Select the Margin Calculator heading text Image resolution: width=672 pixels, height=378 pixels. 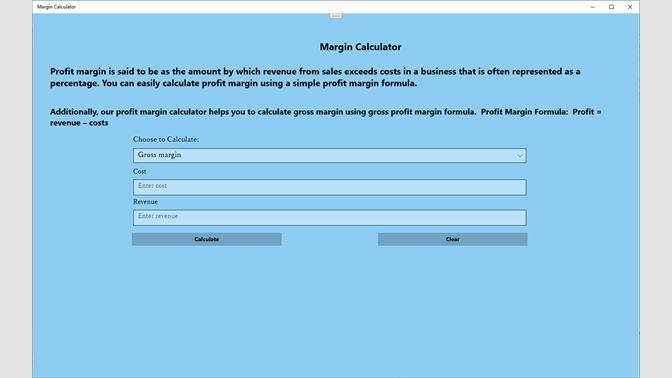coord(360,47)
